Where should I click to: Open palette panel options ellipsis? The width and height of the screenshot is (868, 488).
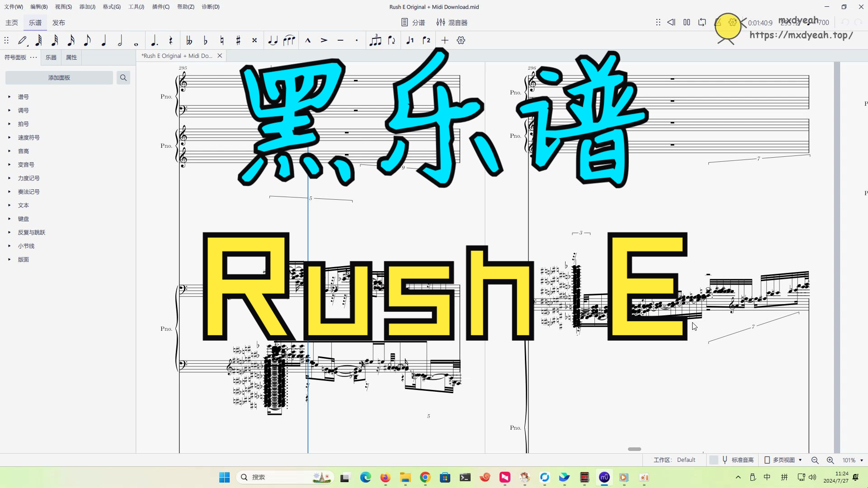(x=33, y=57)
